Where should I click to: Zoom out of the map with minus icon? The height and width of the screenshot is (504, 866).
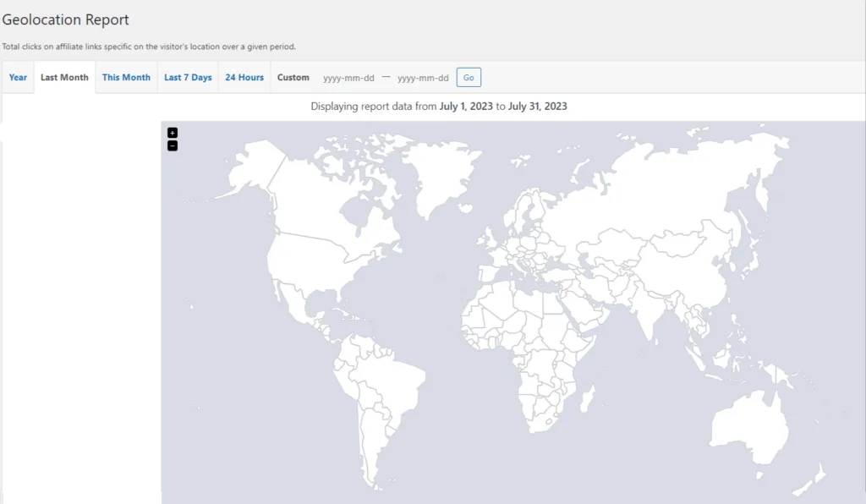click(x=173, y=145)
